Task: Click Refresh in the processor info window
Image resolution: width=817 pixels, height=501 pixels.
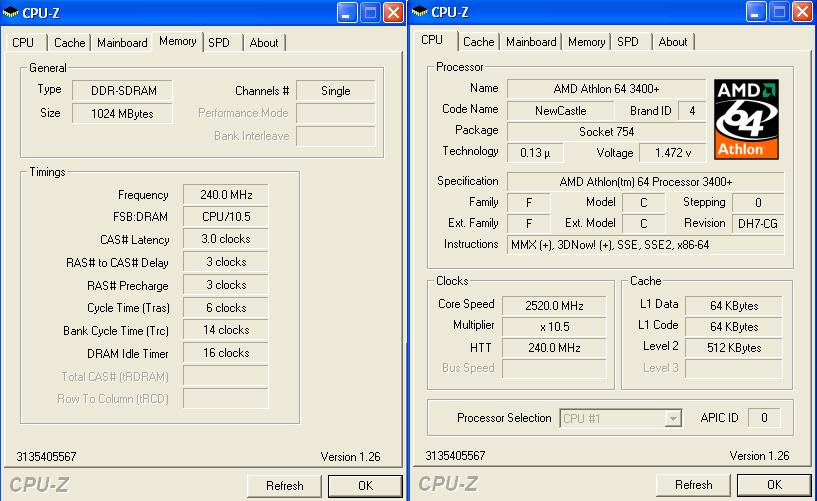Action: pos(693,485)
